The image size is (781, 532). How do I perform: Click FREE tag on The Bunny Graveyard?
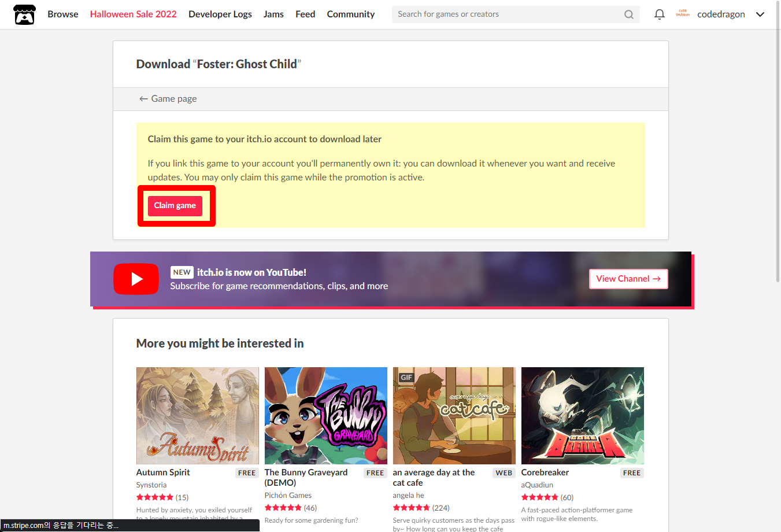click(x=375, y=473)
